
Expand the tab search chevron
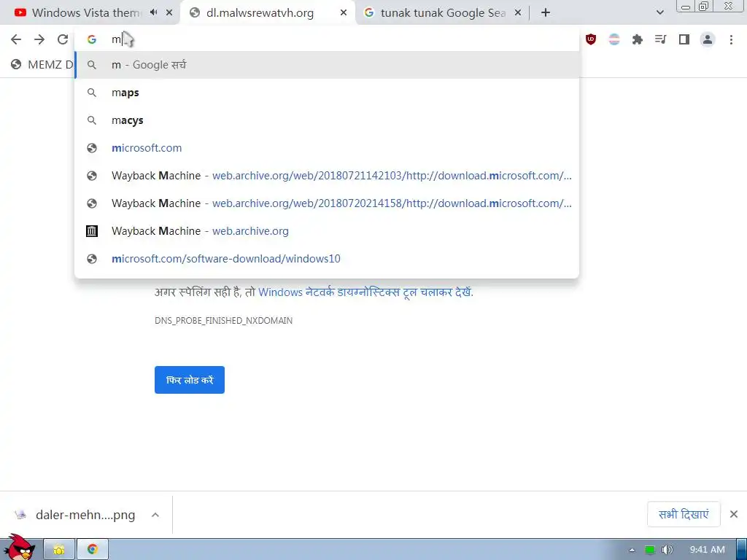[x=659, y=13]
